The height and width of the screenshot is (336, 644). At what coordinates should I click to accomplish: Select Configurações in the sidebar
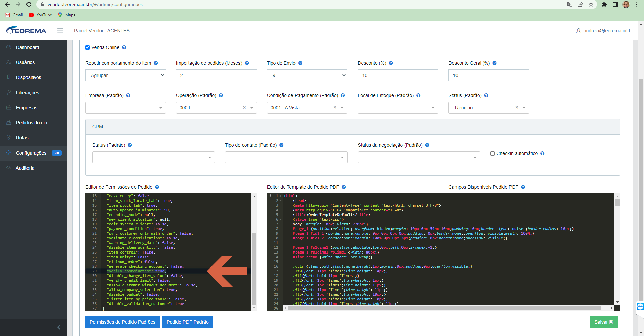click(x=34, y=153)
